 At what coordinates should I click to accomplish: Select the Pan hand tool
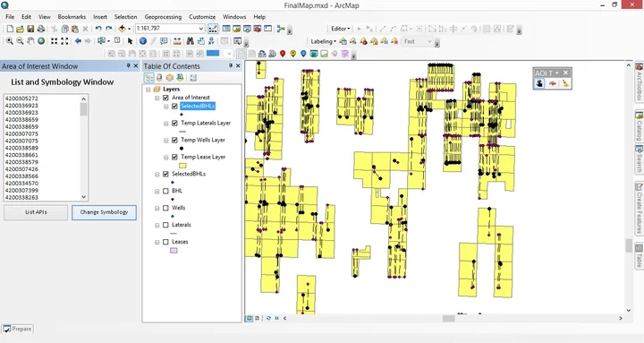point(30,41)
